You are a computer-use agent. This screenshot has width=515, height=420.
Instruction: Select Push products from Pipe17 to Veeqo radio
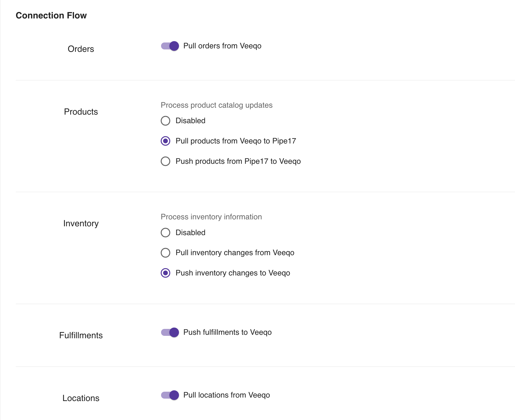point(165,161)
